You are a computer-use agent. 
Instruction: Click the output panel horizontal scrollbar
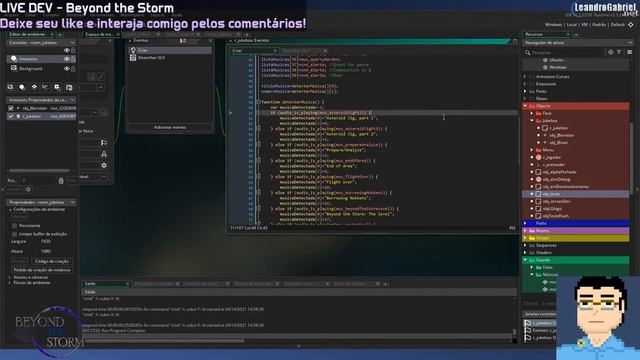pyautogui.click(x=163, y=340)
